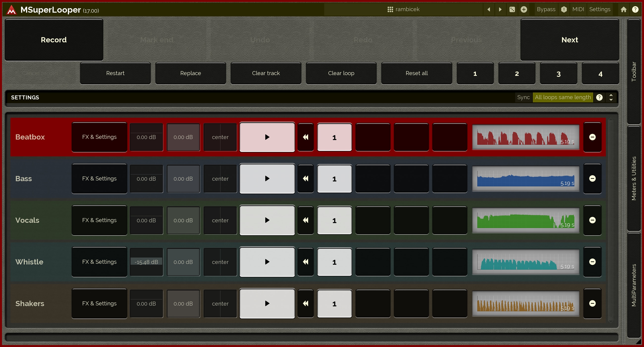The width and height of the screenshot is (644, 347).
Task: Open the Sync mode dropdown
Action: 563,97
